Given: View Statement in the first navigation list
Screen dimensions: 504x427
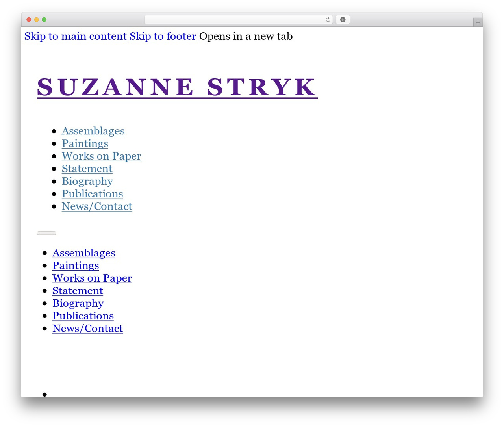Looking at the screenshot, I should point(87,169).
